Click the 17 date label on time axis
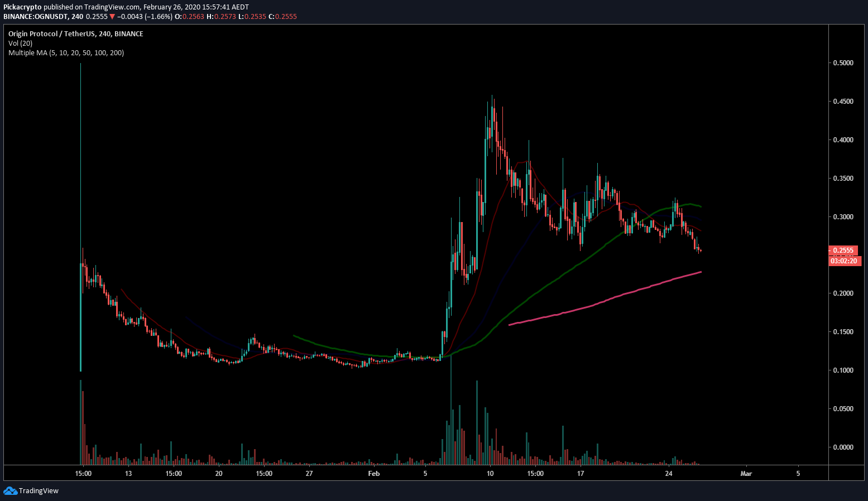 coord(581,474)
